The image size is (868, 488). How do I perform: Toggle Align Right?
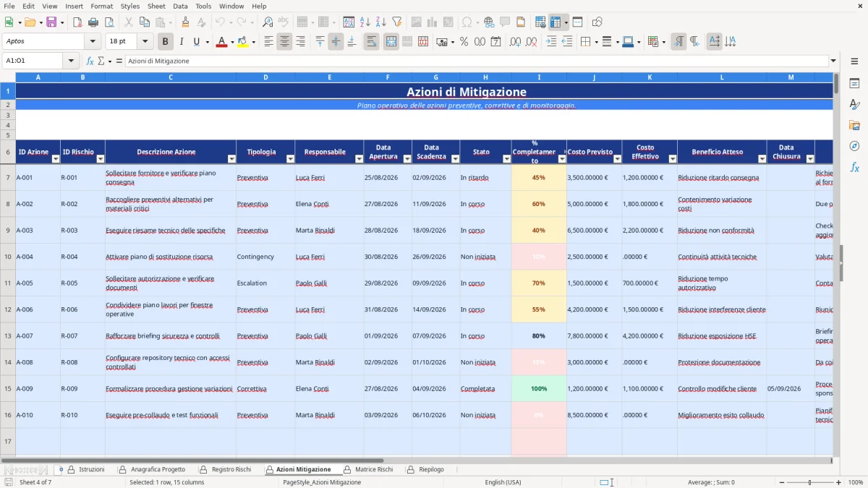pos(300,42)
